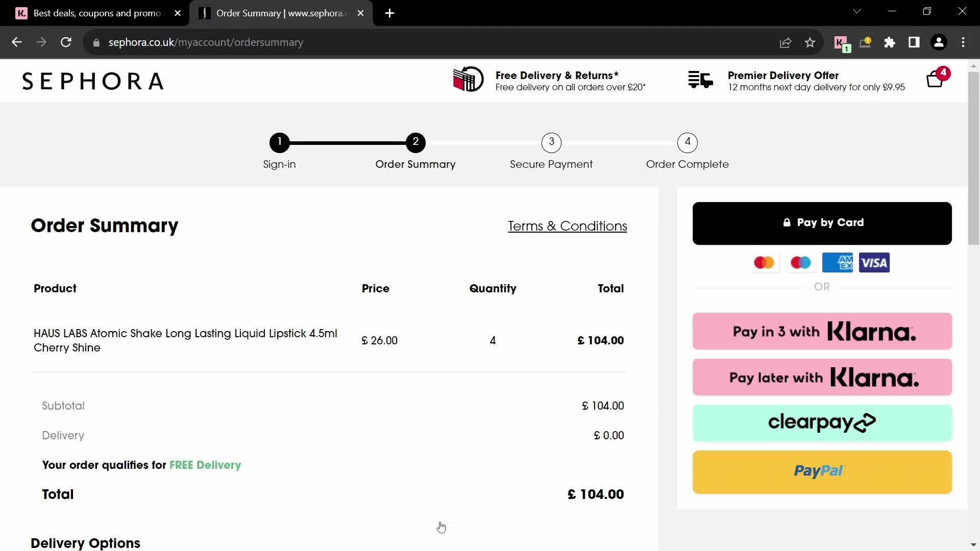Click Premier Delivery Offer heading
The height and width of the screenshot is (551, 980).
click(783, 76)
